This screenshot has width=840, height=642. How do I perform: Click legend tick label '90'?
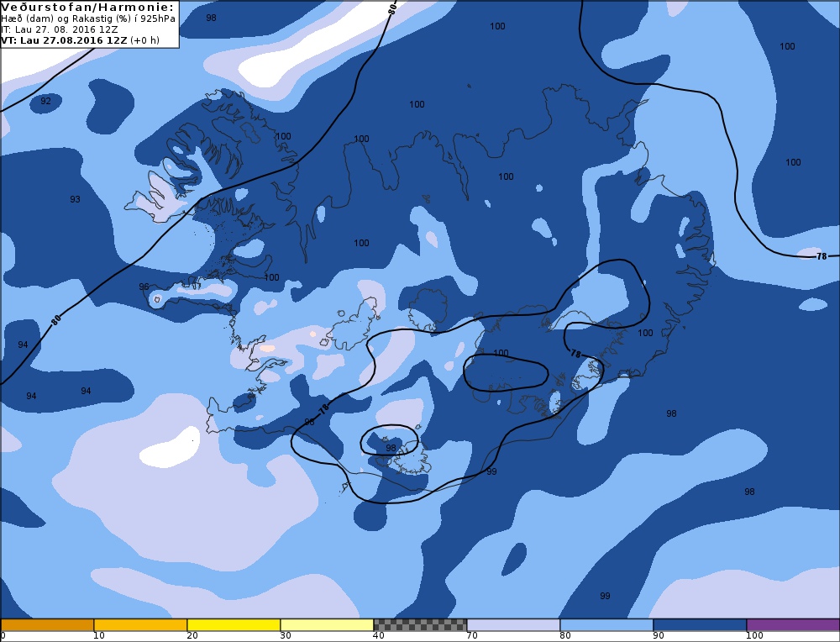tap(658, 636)
